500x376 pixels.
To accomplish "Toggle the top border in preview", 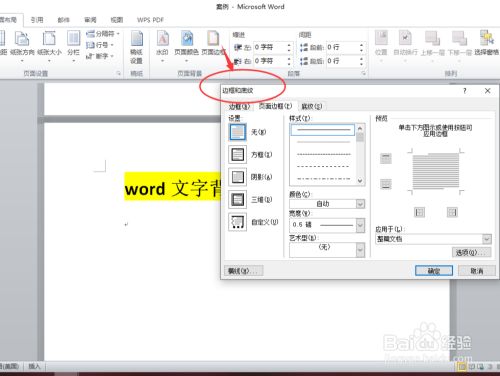I will pos(386,158).
